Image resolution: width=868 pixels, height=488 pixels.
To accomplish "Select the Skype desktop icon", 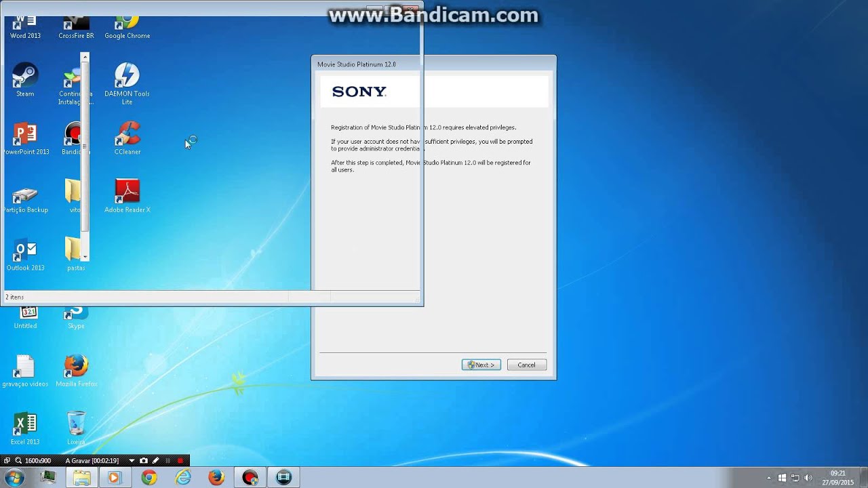I will pos(76,317).
